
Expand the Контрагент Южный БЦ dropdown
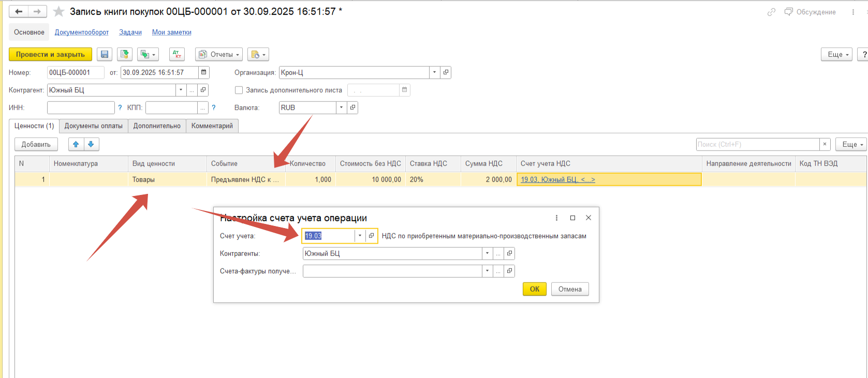point(181,90)
